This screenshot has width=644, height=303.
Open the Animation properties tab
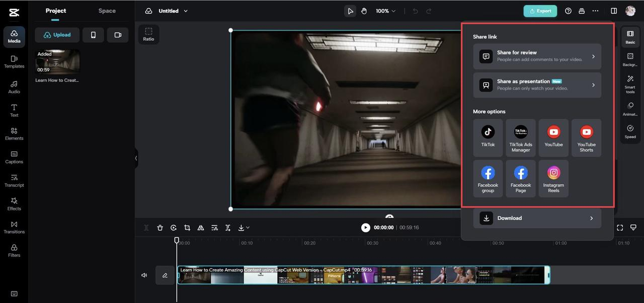[630, 109]
